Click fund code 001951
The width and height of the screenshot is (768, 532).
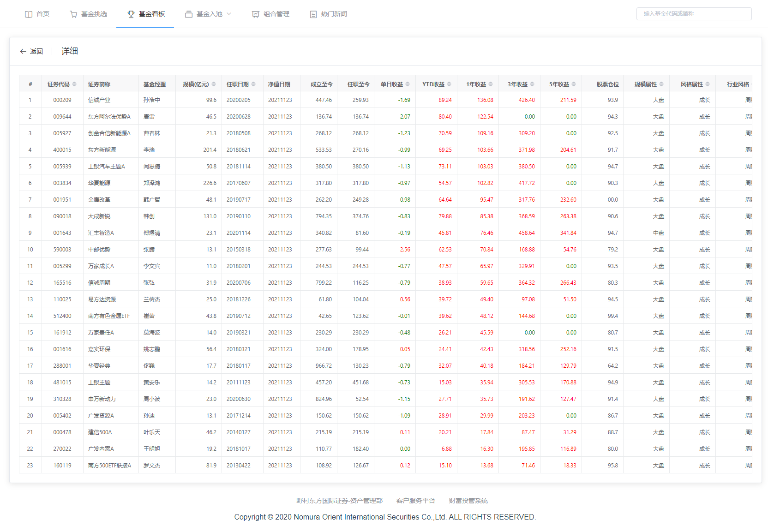tap(62, 200)
